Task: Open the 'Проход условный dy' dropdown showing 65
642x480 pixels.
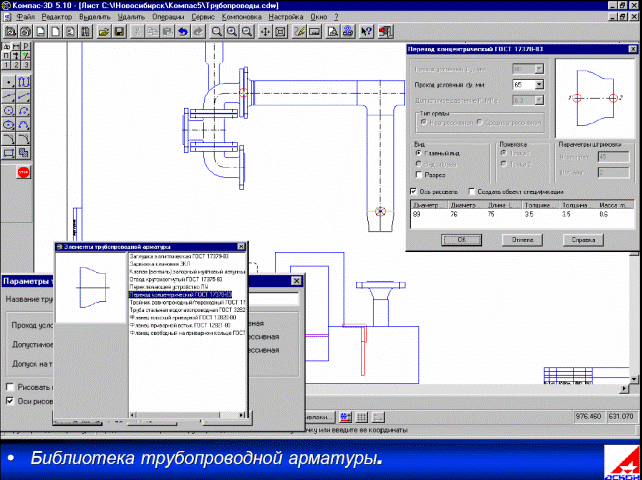Action: [540, 85]
